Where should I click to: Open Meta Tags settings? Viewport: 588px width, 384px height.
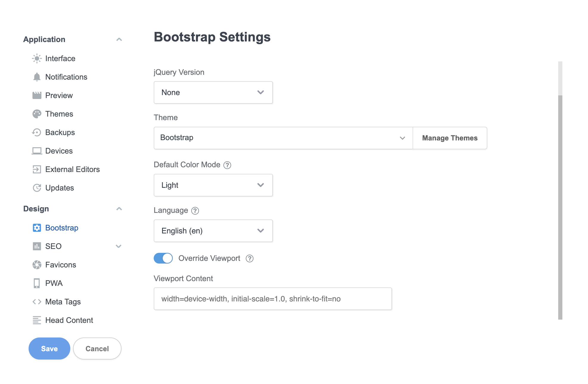click(x=63, y=302)
